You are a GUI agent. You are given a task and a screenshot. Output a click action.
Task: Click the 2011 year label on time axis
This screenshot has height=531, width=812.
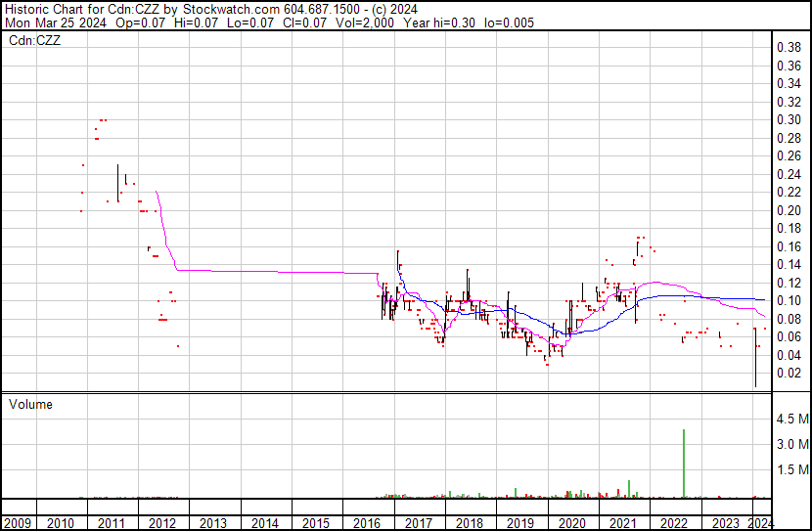coord(112,523)
